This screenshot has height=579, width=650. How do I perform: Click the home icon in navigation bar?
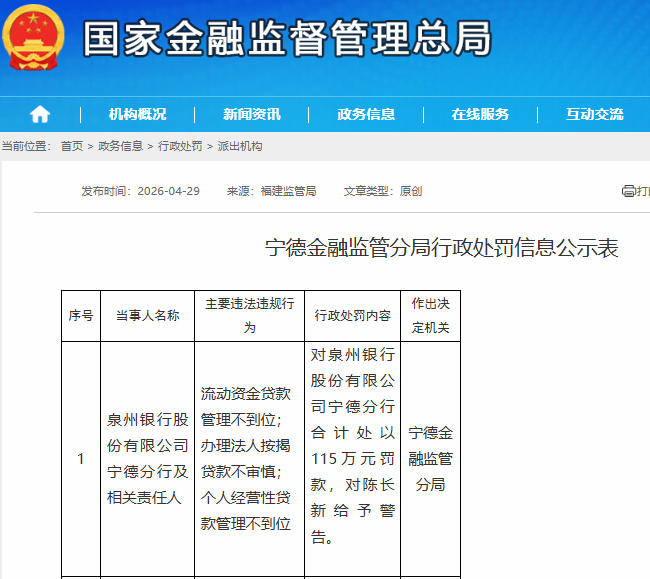coord(40,114)
